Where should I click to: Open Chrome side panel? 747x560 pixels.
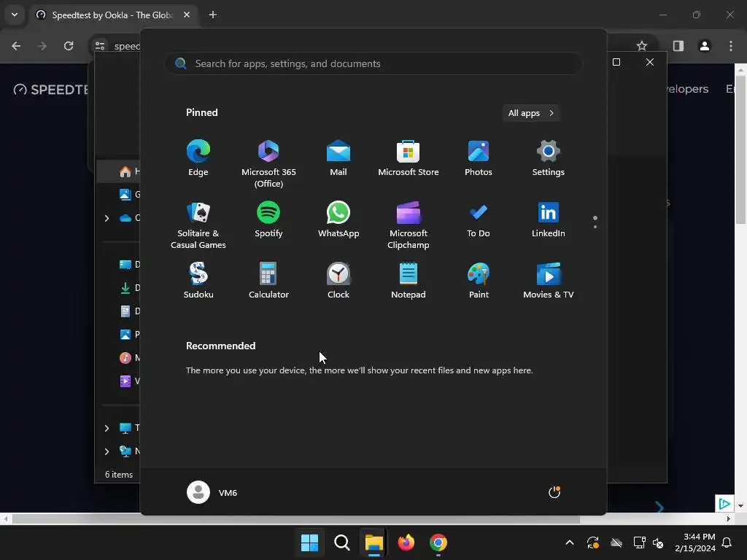pyautogui.click(x=678, y=46)
